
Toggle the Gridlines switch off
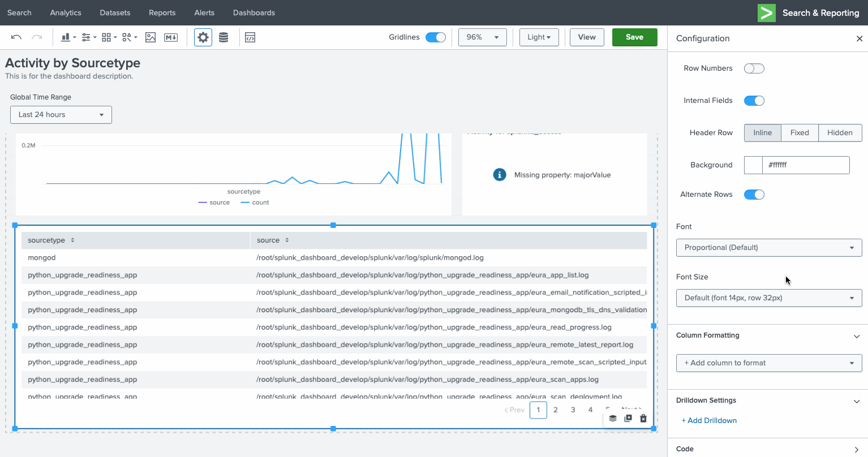tap(435, 37)
